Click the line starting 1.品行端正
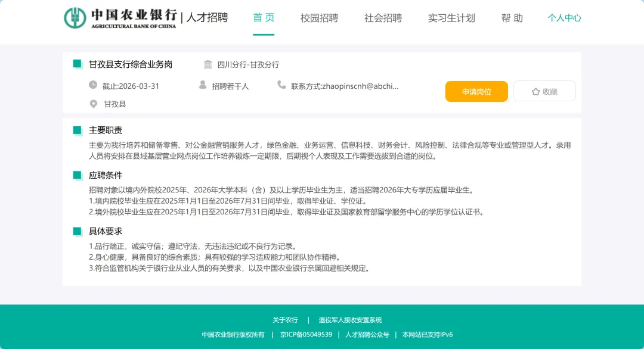Image resolution: width=644 pixels, height=349 pixels. tap(193, 246)
